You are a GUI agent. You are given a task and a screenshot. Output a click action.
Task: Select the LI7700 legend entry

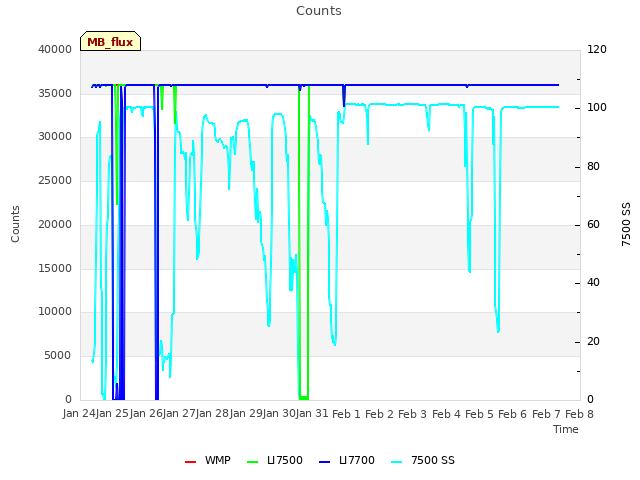[347, 460]
